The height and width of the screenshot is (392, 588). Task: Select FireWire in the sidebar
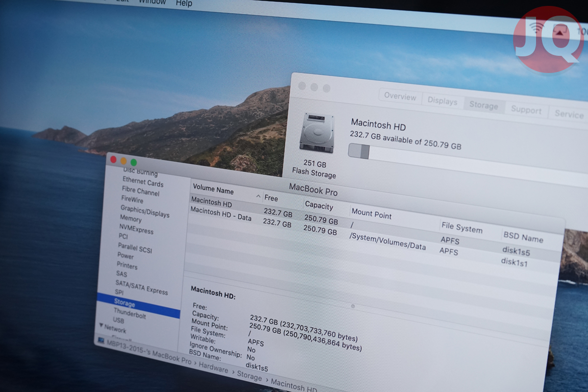(x=132, y=199)
